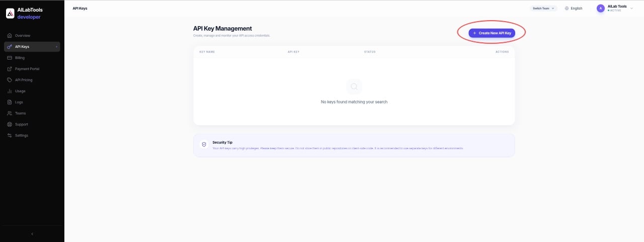Go to Usage page
The image size is (644, 242).
(32, 91)
